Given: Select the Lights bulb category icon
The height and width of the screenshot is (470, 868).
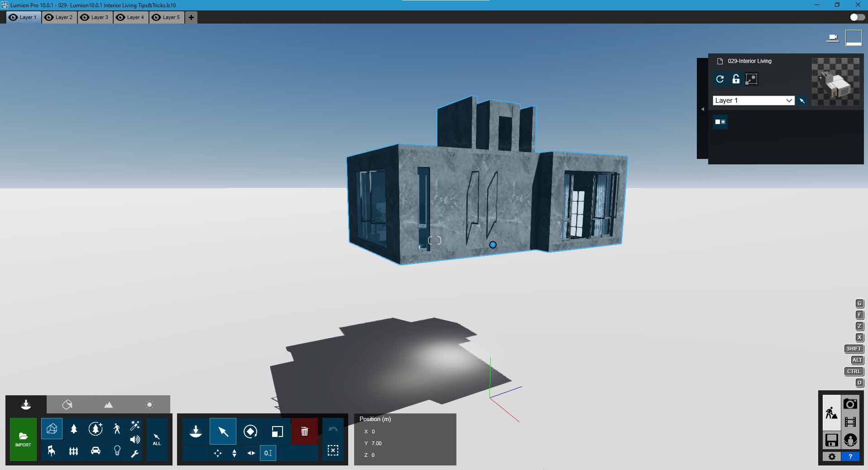Looking at the screenshot, I should click(117, 451).
